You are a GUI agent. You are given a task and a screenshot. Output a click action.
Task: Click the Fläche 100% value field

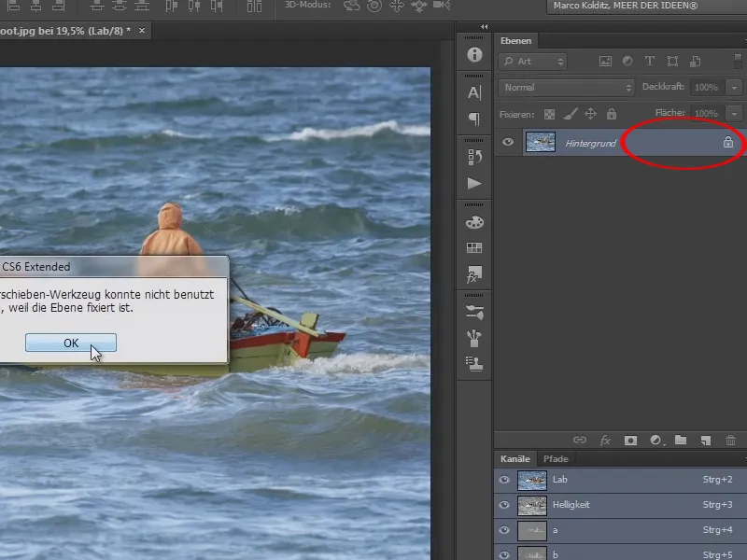coord(707,113)
